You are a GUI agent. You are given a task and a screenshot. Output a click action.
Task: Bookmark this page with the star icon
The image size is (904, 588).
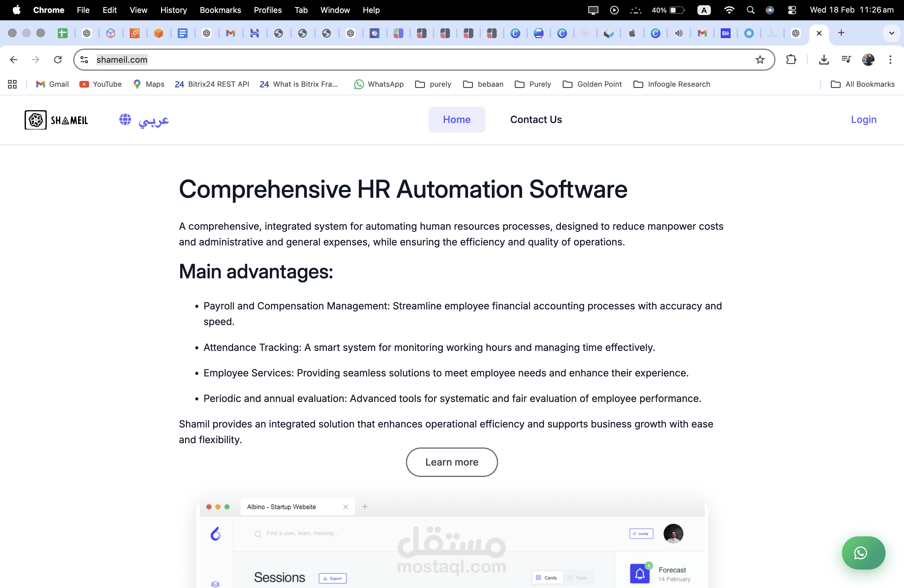[x=760, y=60]
